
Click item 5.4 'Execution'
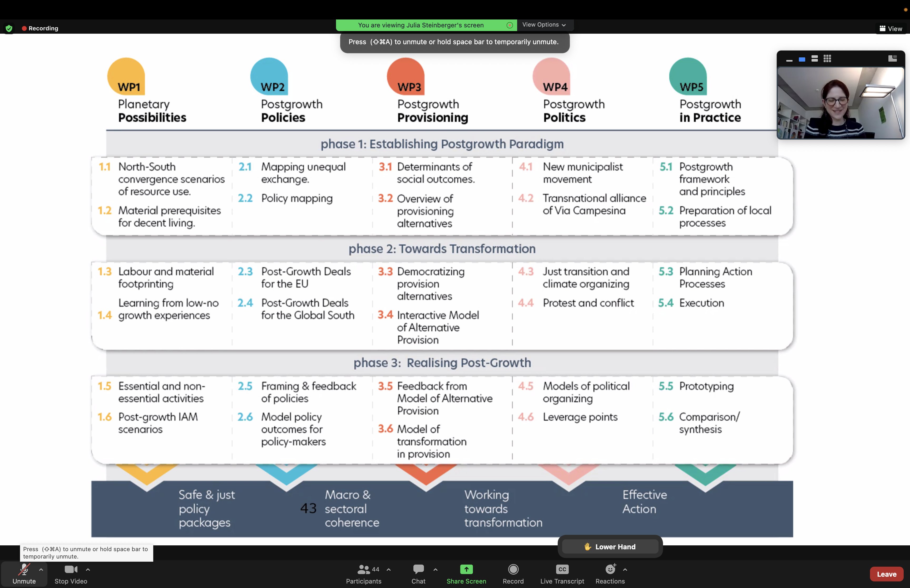[x=701, y=303]
